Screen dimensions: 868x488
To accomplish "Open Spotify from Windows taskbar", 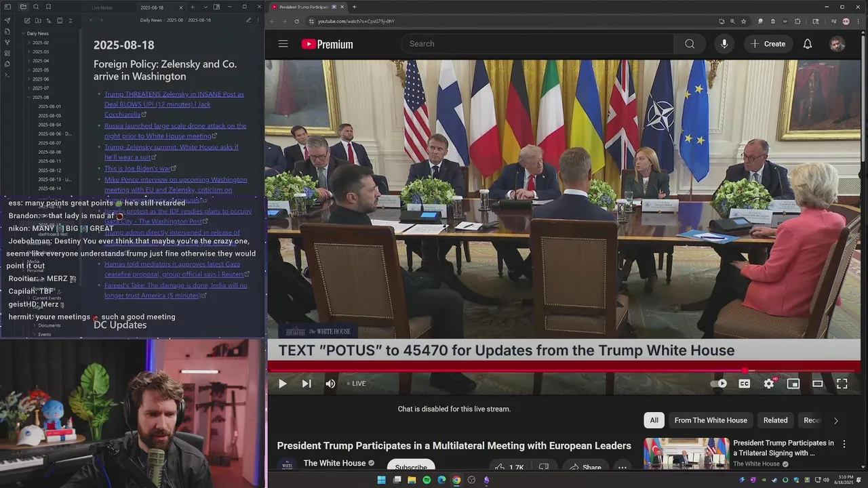I will [427, 480].
